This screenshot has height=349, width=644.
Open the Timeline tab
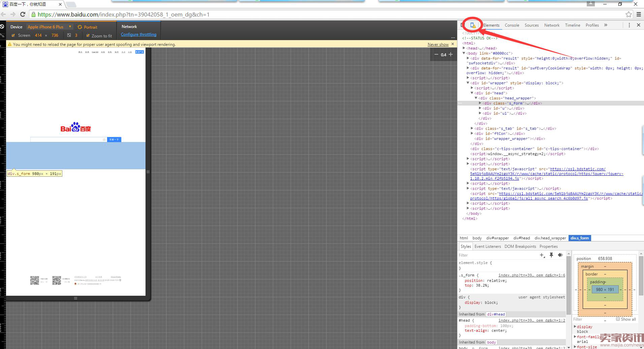pos(573,25)
